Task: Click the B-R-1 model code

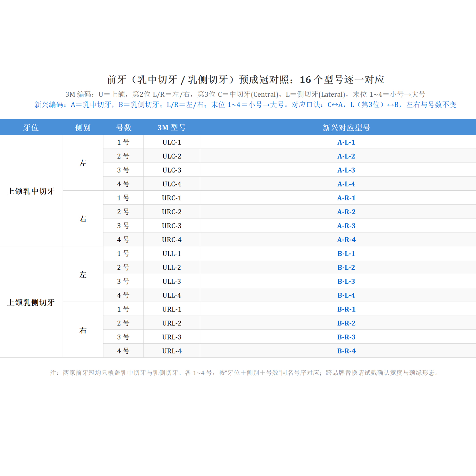Action: point(346,309)
